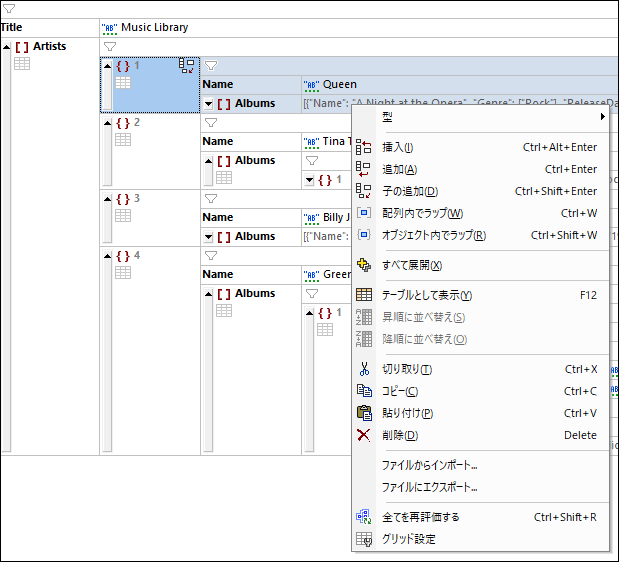
Task: Toggle the filter funnel beside Artists row
Action: click(x=110, y=46)
